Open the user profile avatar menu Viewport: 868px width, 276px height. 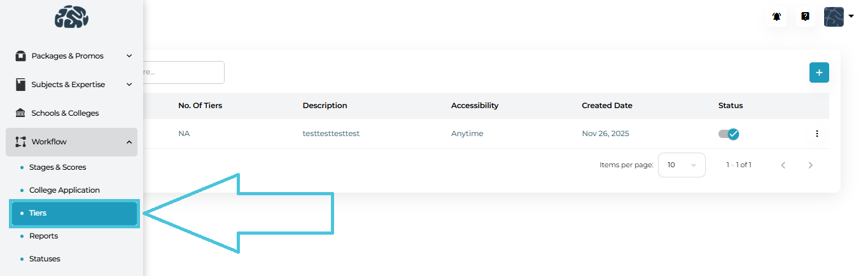[838, 17]
